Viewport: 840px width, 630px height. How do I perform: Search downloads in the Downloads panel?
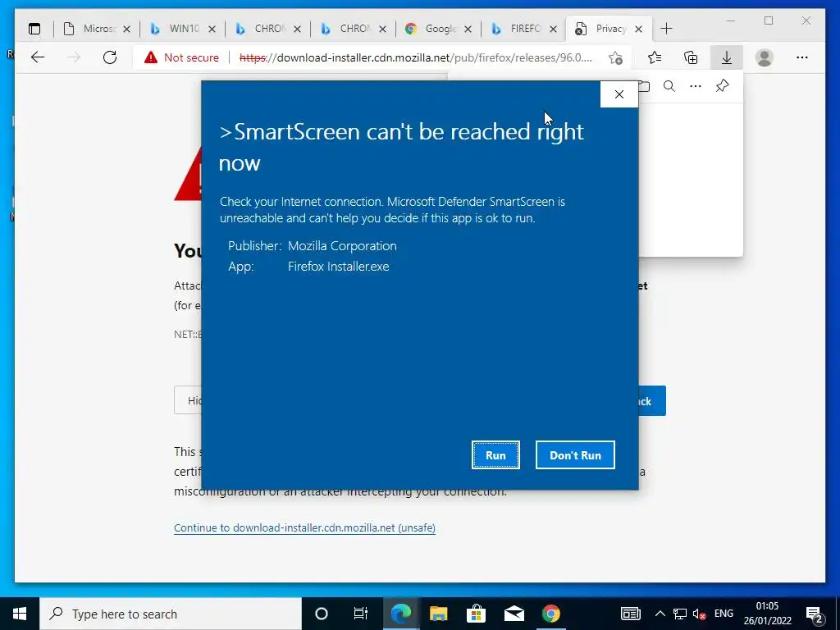tap(669, 86)
